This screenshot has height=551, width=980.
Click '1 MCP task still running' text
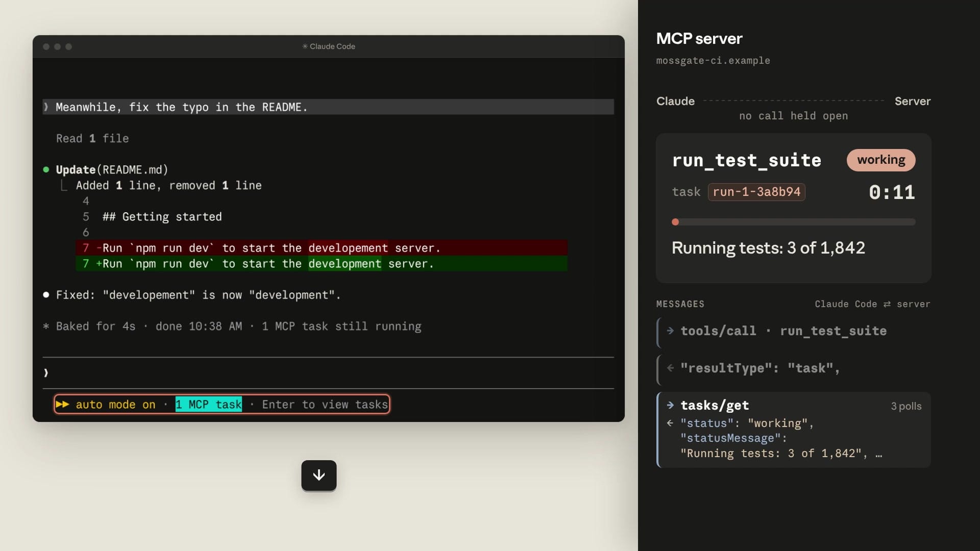[341, 327]
